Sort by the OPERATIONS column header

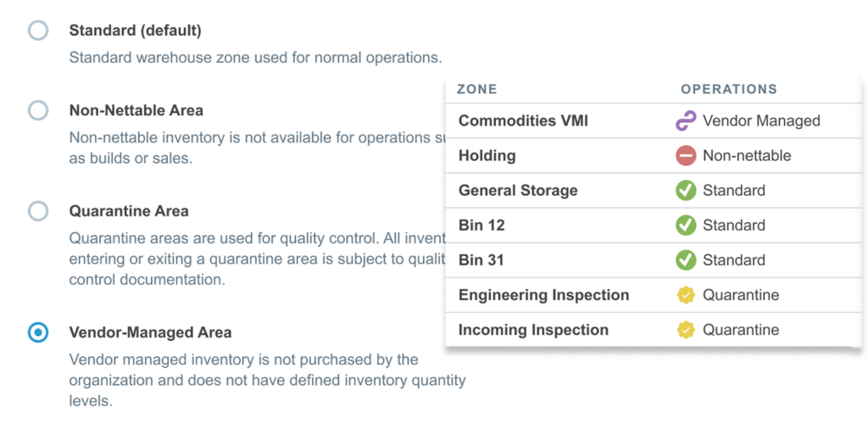click(728, 89)
